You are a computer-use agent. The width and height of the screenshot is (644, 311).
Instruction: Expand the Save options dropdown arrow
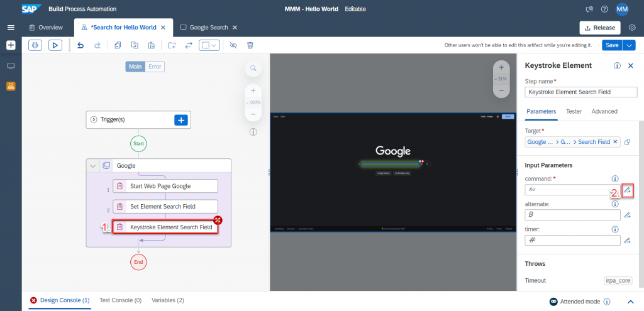click(629, 45)
